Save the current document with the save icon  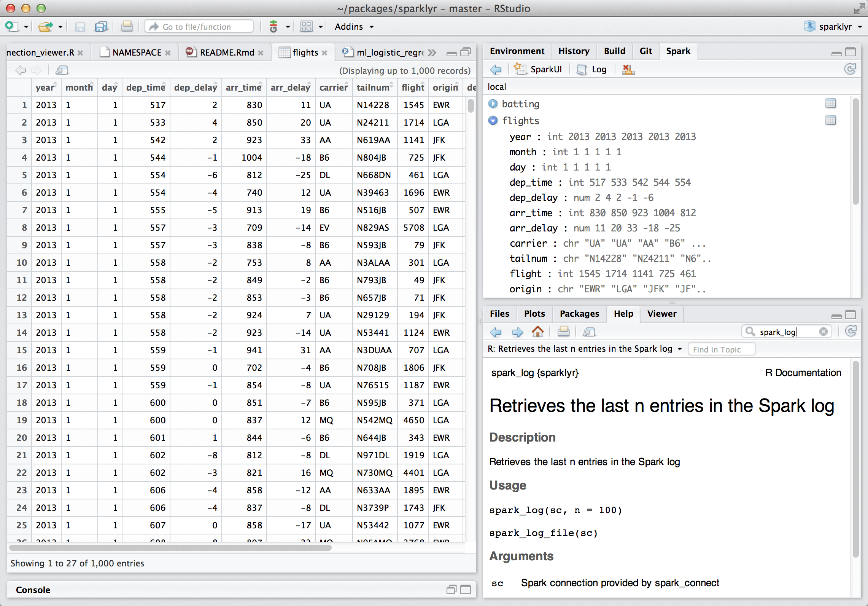click(x=80, y=26)
